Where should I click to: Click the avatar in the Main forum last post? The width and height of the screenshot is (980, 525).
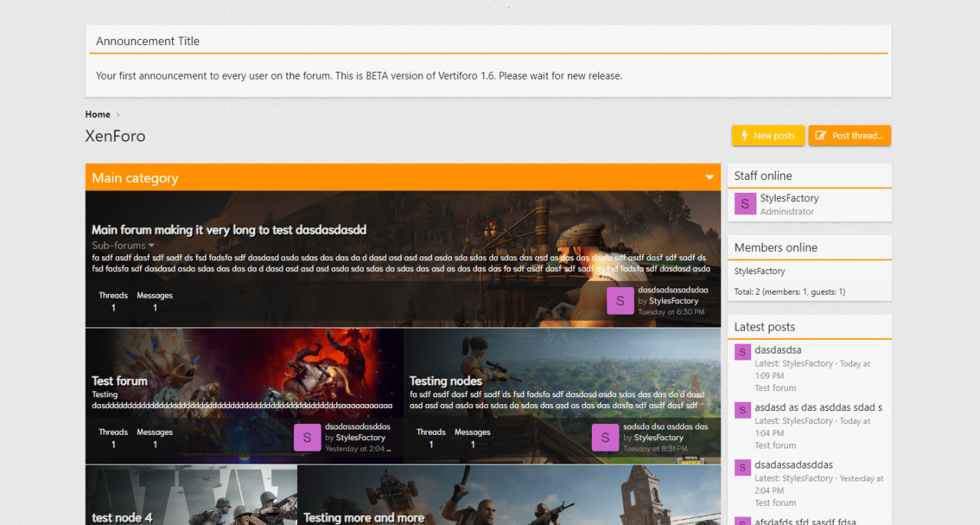(620, 301)
